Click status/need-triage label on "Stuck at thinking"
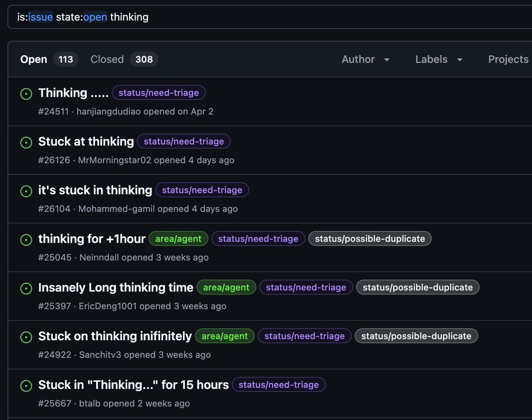This screenshot has width=532, height=420. click(x=184, y=141)
